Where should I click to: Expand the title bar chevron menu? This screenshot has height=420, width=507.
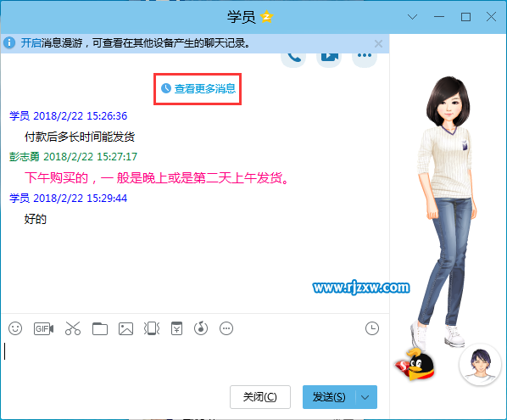pyautogui.click(x=412, y=17)
